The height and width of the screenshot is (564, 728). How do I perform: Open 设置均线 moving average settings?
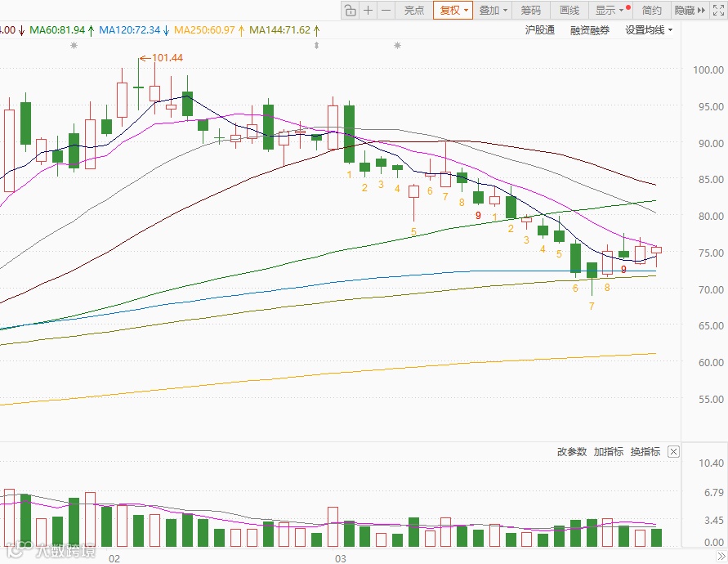[649, 30]
